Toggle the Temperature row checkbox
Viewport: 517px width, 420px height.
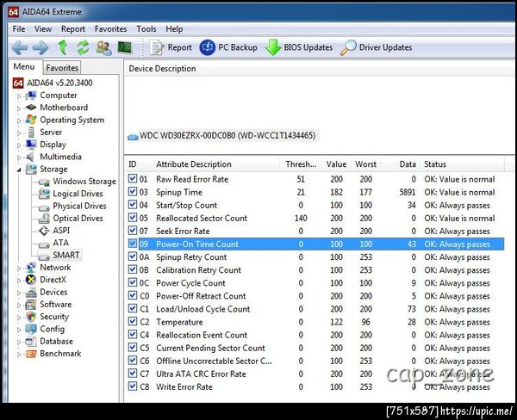(133, 321)
